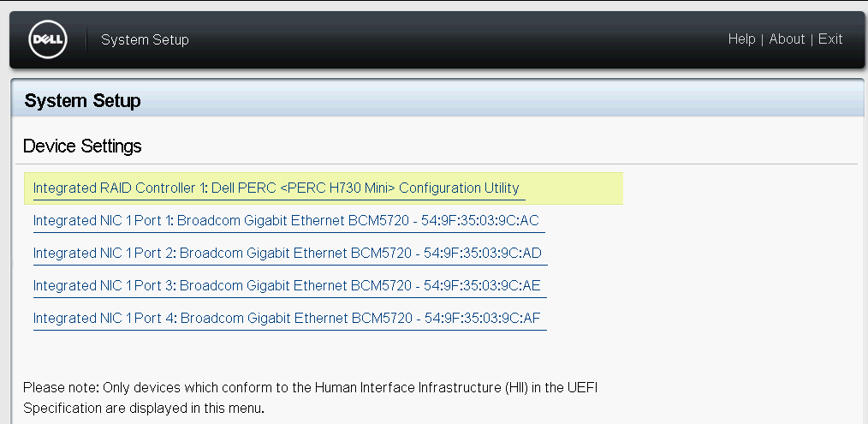Click System Setup title in black header
The height and width of the screenshot is (424, 868).
point(145,40)
